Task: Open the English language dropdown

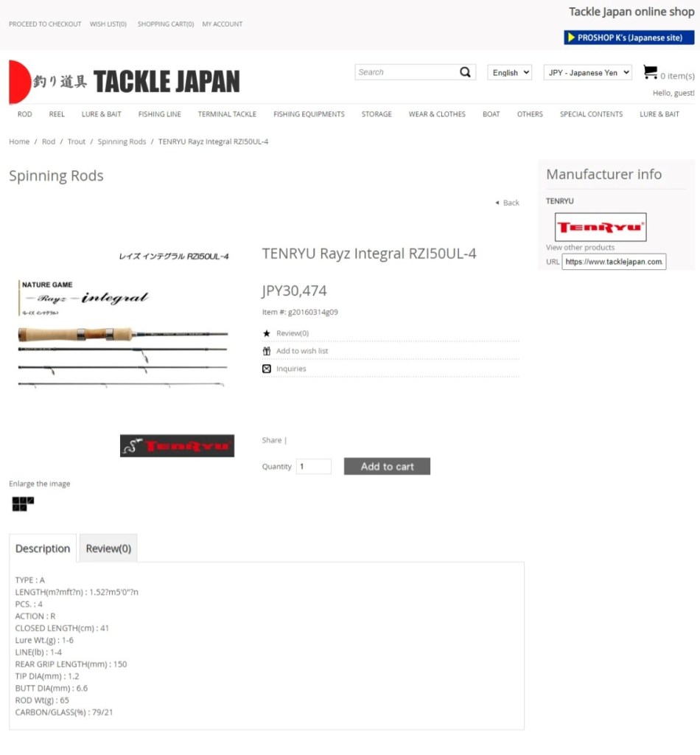Action: pyautogui.click(x=509, y=72)
